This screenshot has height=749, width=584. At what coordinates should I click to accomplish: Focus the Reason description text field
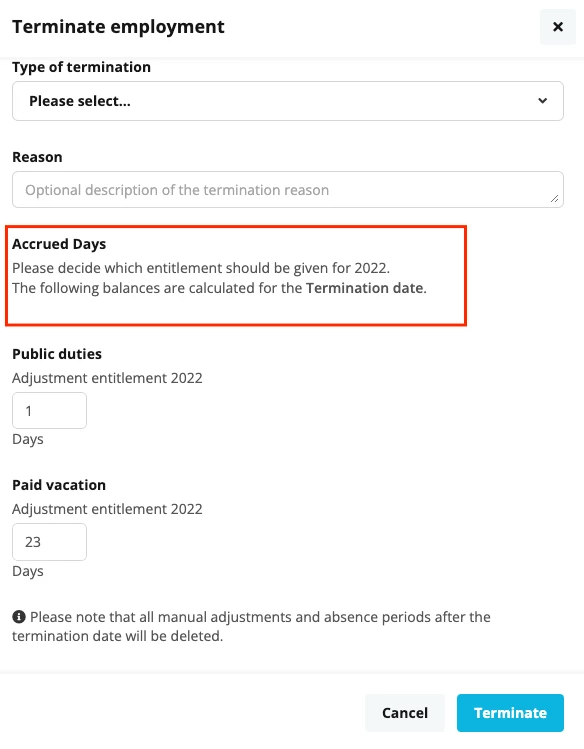coord(287,190)
